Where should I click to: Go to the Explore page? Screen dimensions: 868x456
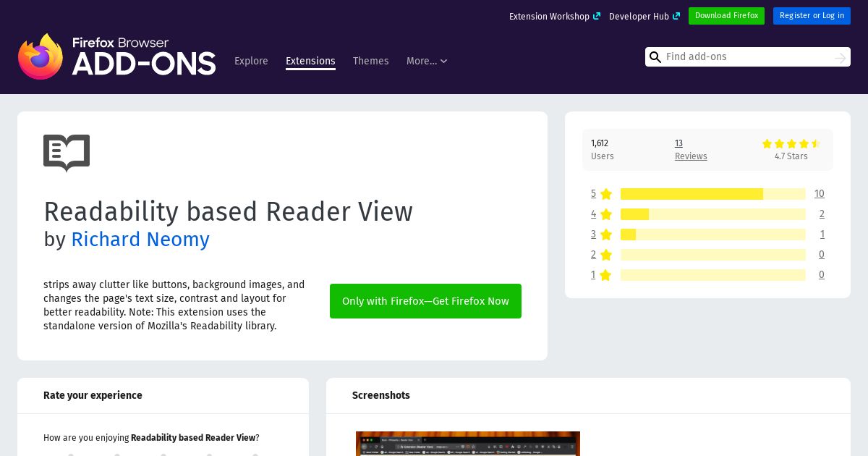click(251, 61)
